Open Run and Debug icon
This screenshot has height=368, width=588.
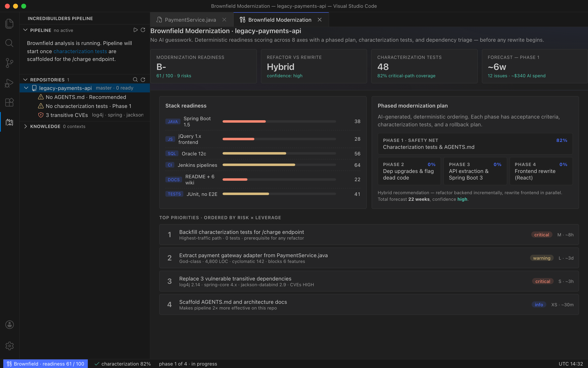pos(9,83)
